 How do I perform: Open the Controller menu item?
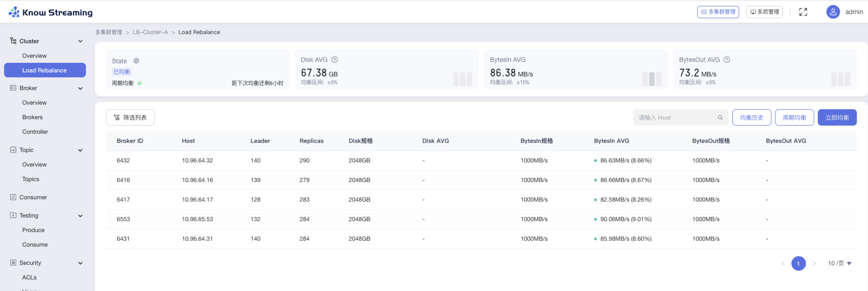tap(35, 132)
